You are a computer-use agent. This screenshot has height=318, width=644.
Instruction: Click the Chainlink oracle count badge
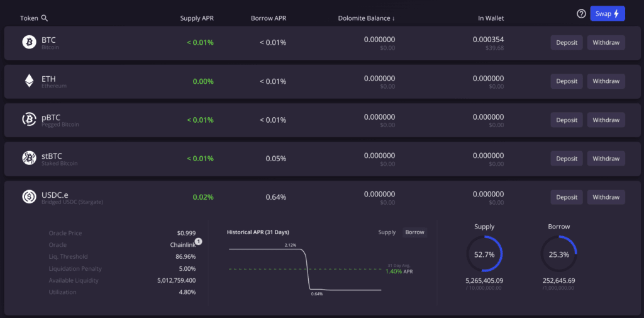pyautogui.click(x=198, y=241)
